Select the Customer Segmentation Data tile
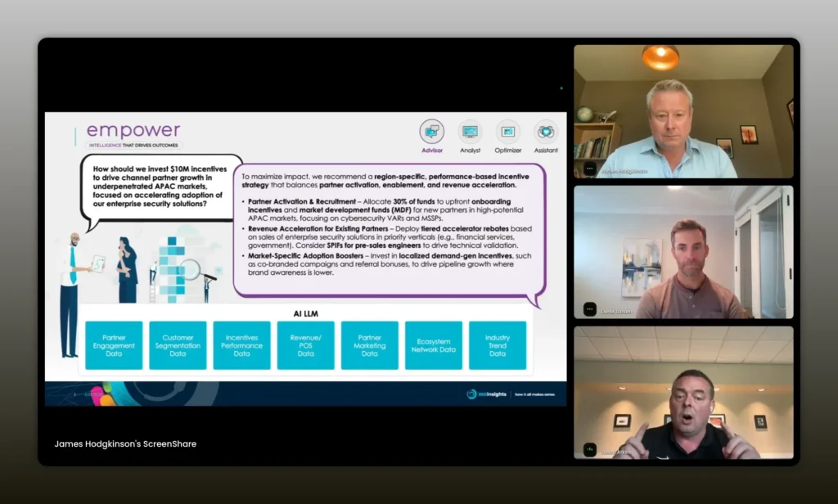 [x=178, y=345]
